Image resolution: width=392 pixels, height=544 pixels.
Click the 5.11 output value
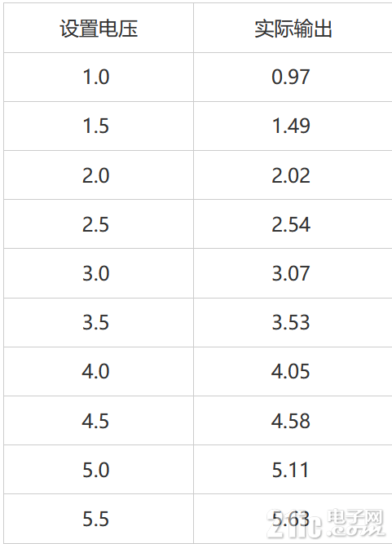click(290, 470)
